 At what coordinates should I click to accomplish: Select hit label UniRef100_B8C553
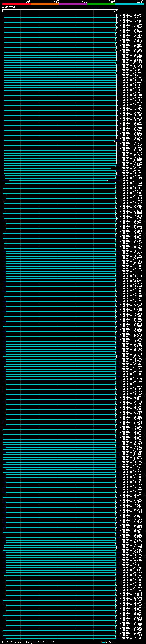[131, 196]
